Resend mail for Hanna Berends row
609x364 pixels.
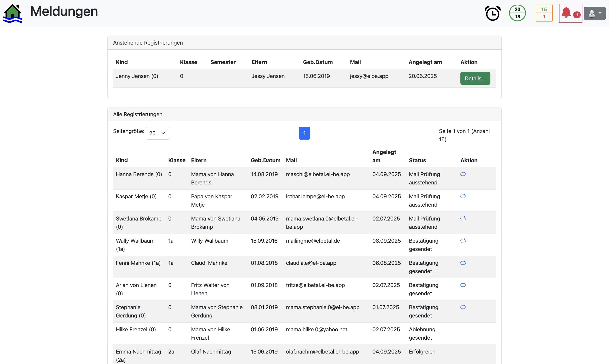pyautogui.click(x=463, y=174)
